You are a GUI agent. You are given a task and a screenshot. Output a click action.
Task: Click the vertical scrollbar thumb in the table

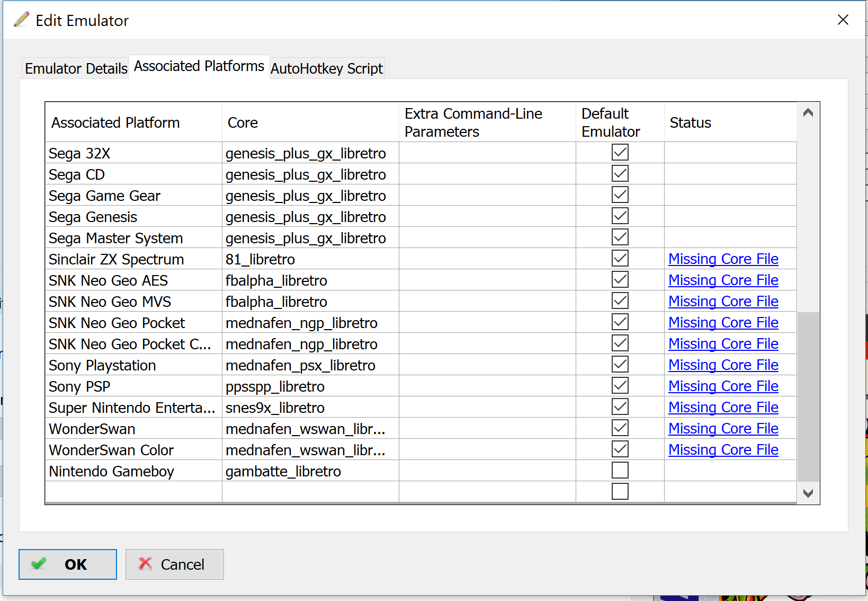pos(808,396)
